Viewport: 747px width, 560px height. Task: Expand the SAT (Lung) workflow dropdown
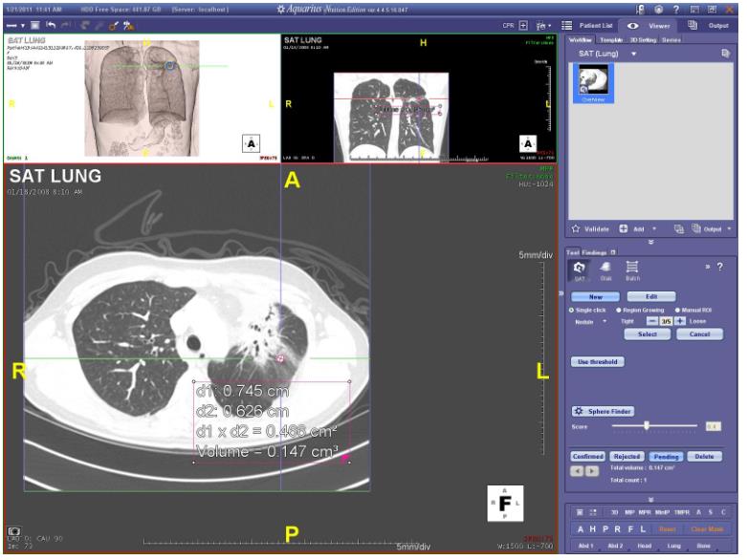tap(633, 54)
